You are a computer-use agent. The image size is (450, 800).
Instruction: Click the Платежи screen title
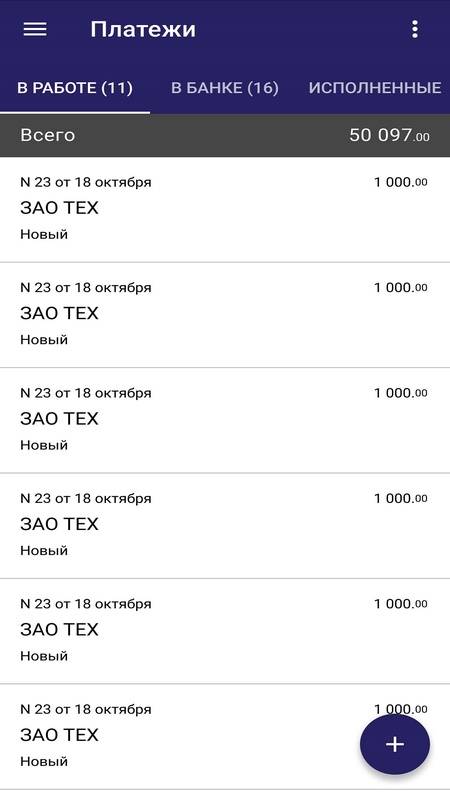143,29
